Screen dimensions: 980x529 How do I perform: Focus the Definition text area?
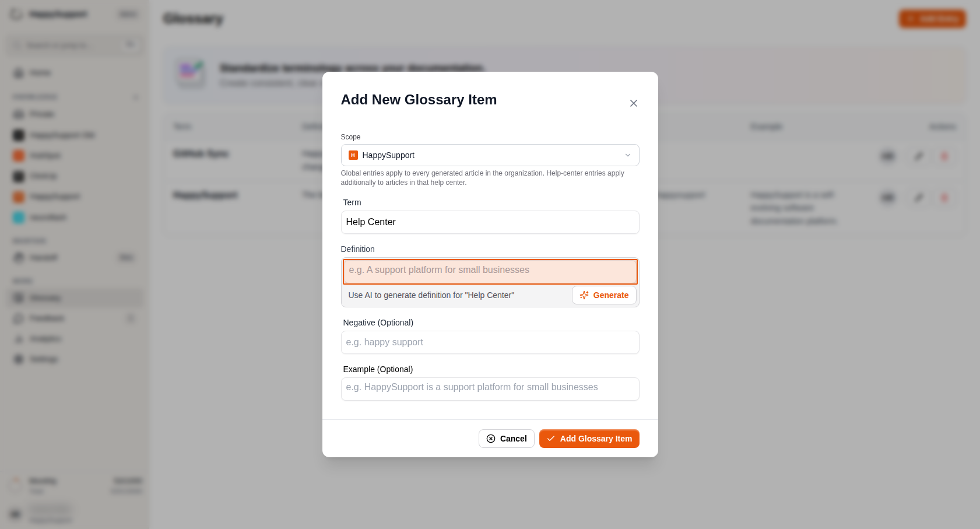tap(490, 272)
